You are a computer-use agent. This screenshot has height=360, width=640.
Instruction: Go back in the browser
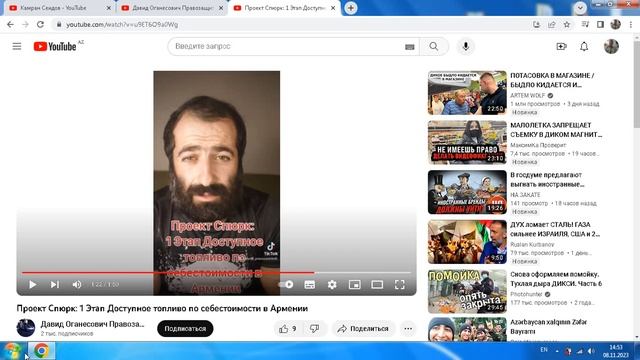[x=10, y=24]
